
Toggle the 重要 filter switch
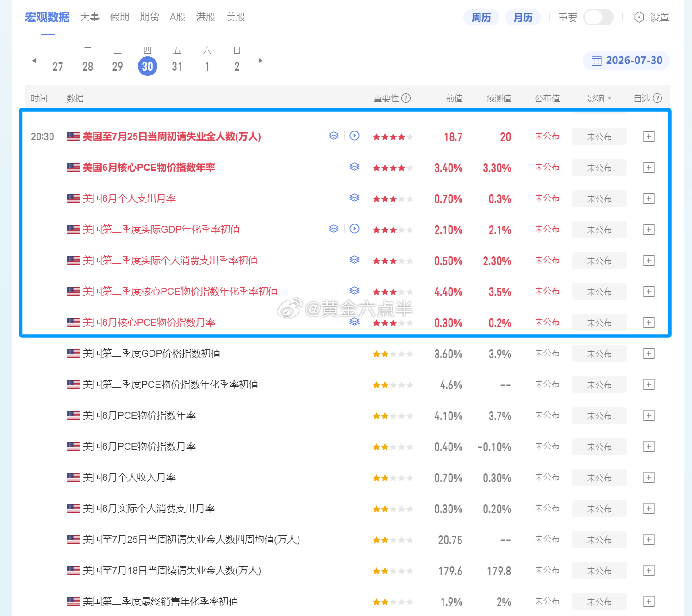click(598, 17)
